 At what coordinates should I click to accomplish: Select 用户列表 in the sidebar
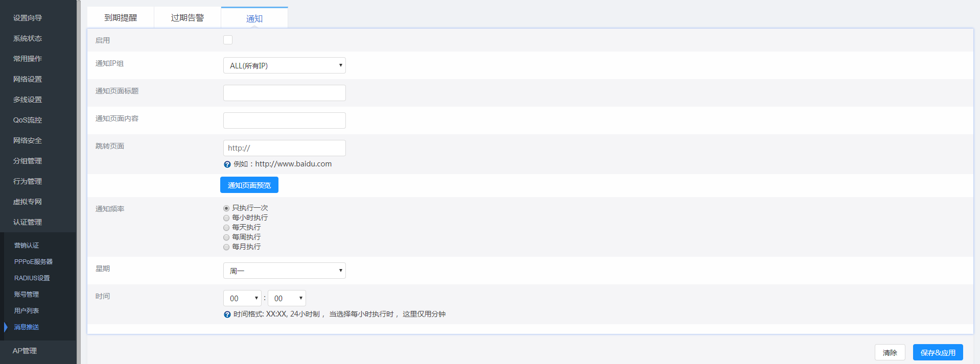coord(27,310)
